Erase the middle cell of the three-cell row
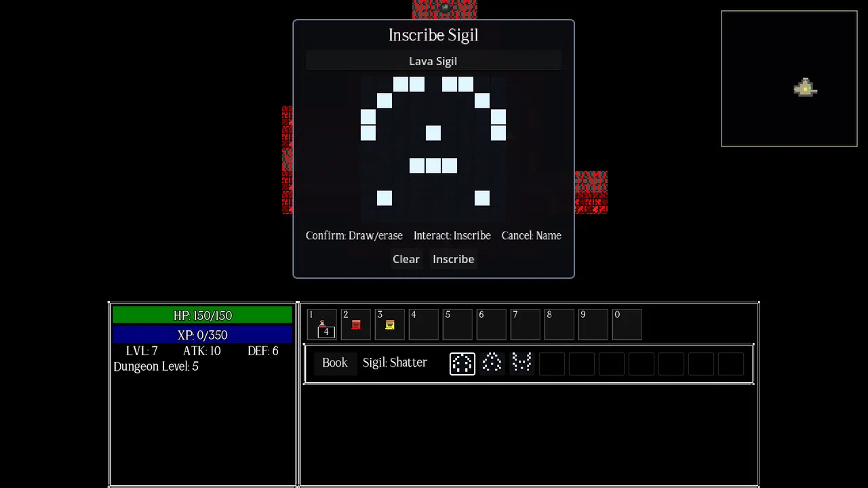This screenshot has height=488, width=868. pyautogui.click(x=433, y=165)
